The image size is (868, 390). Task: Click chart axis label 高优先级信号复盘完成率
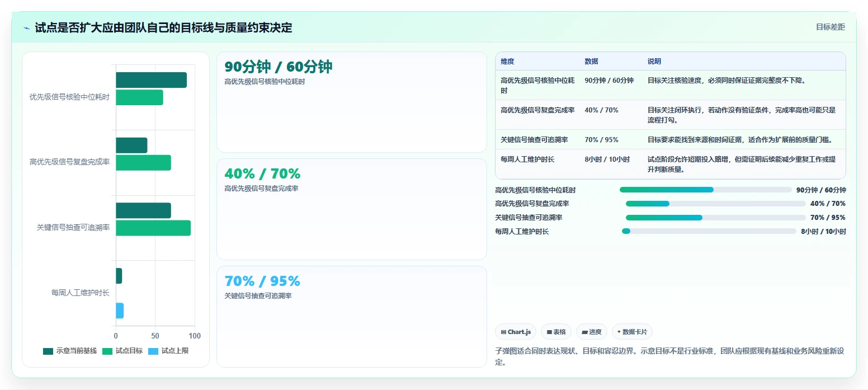click(69, 162)
